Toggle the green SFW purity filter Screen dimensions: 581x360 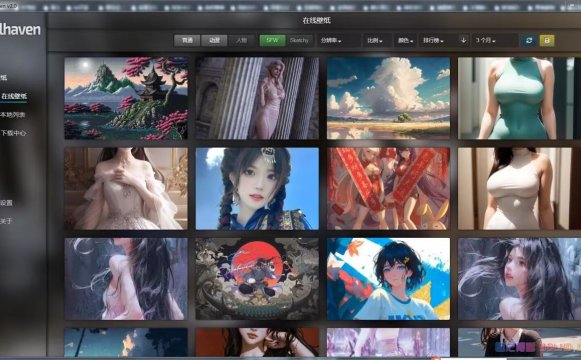(272, 40)
